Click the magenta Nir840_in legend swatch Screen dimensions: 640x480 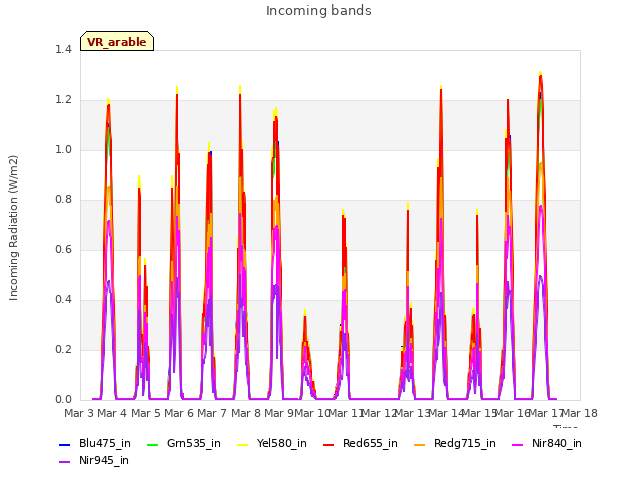click(x=518, y=444)
